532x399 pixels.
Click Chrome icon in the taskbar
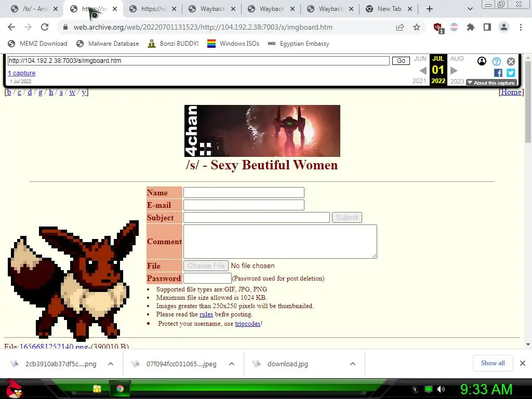pos(120,389)
